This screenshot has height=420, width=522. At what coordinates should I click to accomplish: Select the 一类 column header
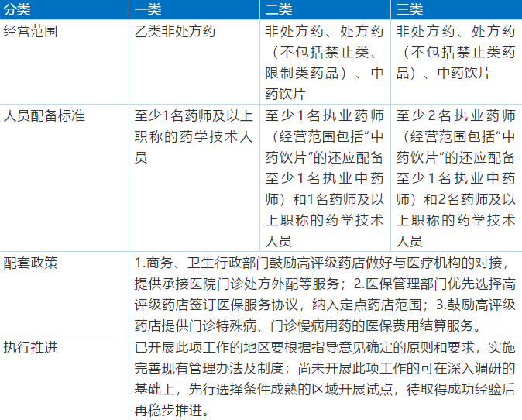tap(148, 10)
